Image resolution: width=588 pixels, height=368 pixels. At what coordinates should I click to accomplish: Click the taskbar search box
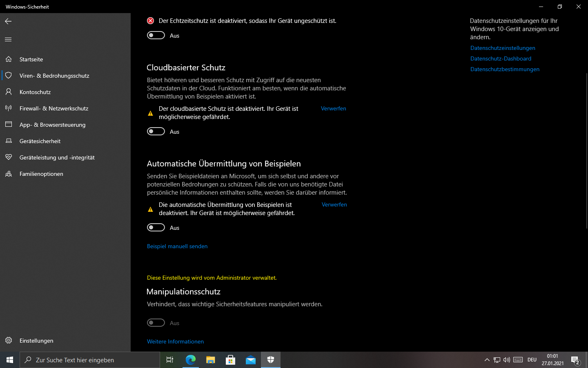coord(90,360)
